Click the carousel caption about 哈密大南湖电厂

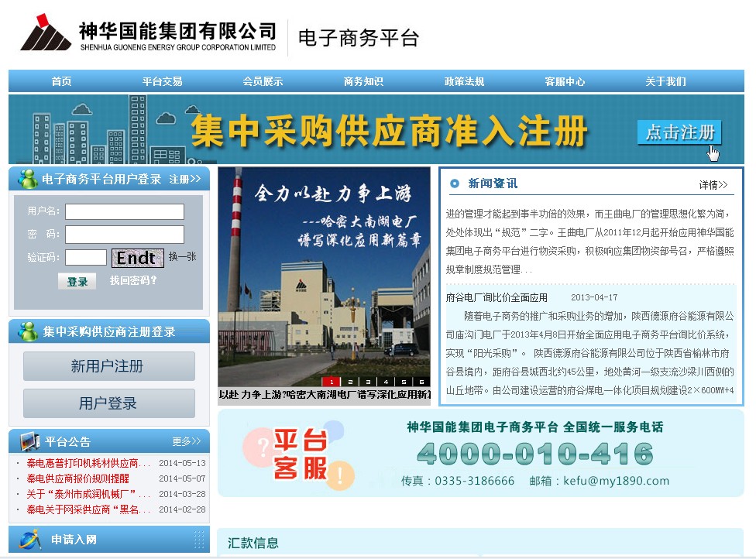[324, 395]
